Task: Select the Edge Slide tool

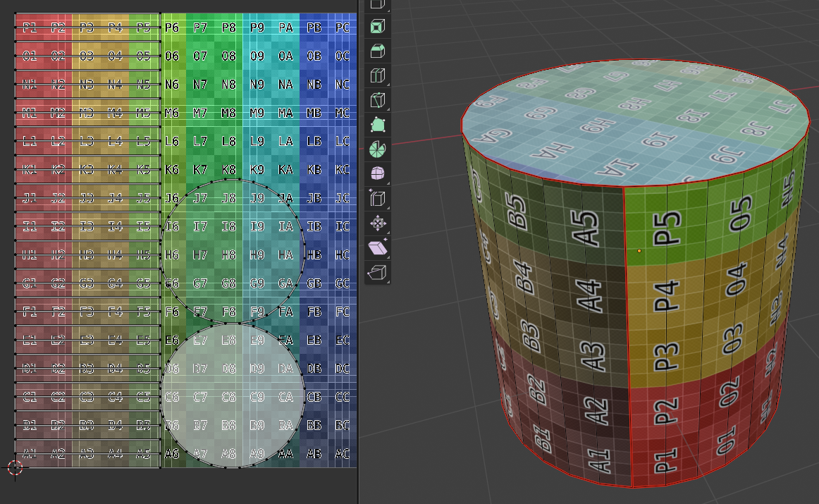Action: (x=378, y=199)
